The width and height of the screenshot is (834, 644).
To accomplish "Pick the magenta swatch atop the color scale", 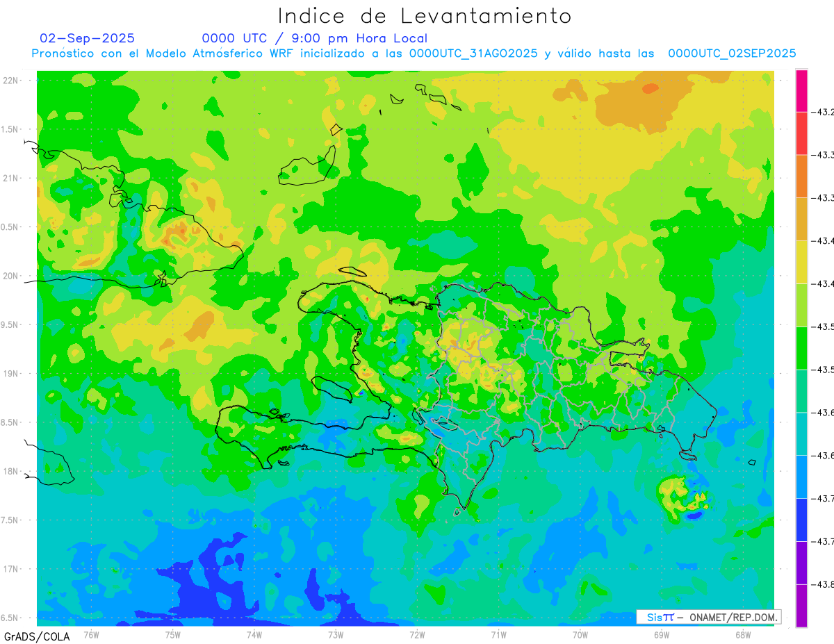I will tap(801, 90).
